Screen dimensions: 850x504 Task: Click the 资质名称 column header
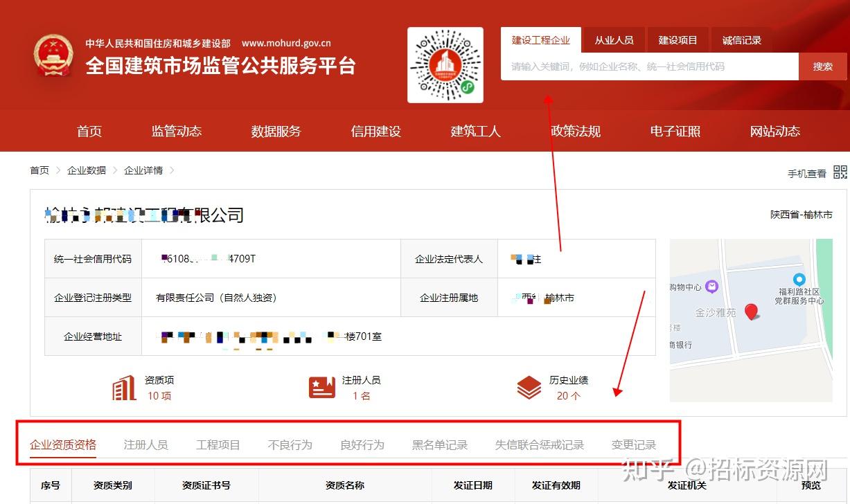pos(345,485)
